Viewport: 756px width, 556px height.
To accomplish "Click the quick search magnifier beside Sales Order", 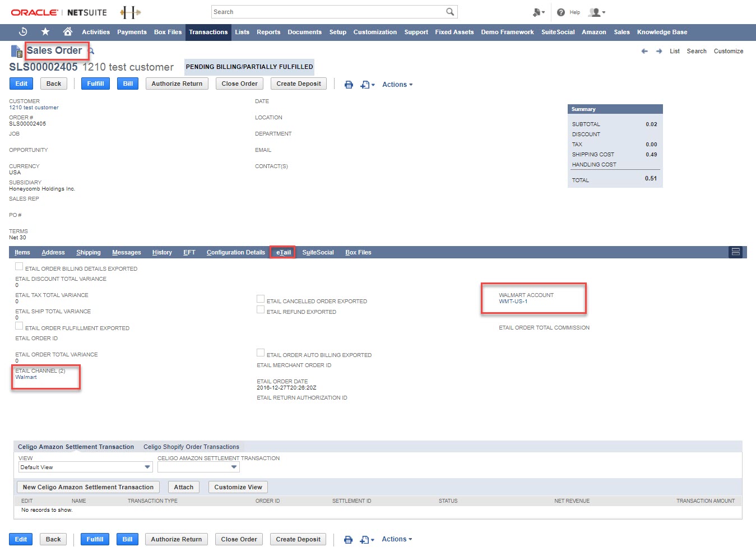I will tap(91, 51).
